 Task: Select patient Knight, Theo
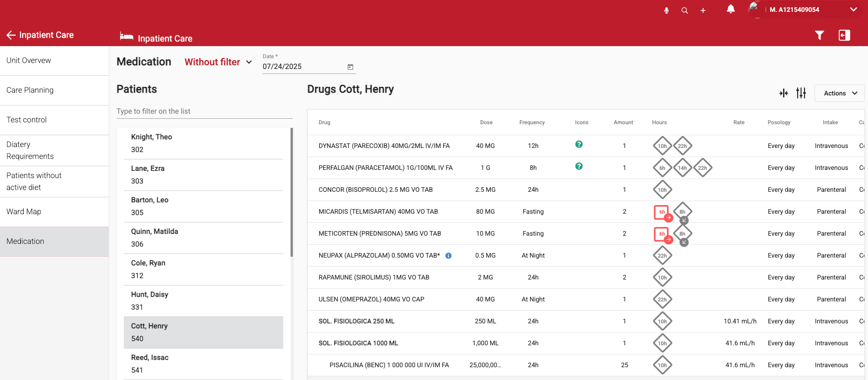[203, 143]
